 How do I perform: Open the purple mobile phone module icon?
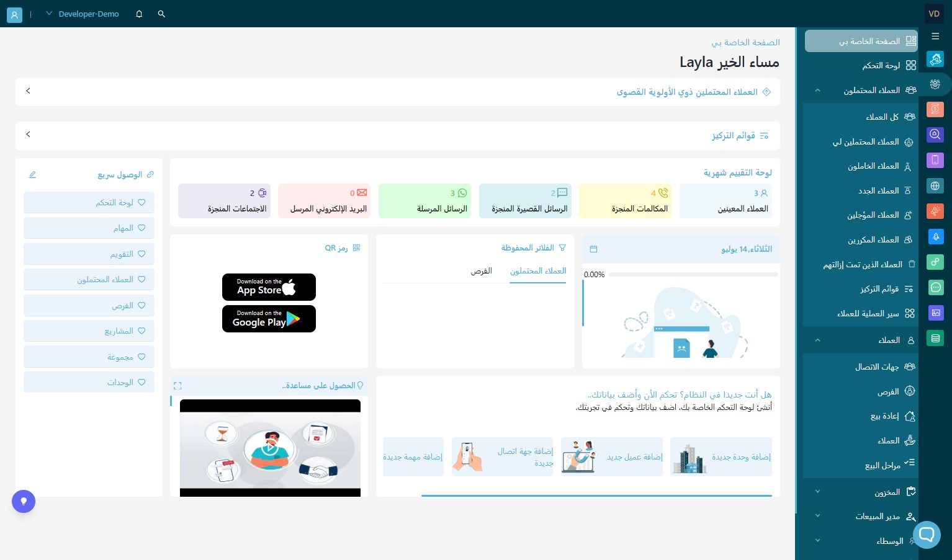[935, 160]
